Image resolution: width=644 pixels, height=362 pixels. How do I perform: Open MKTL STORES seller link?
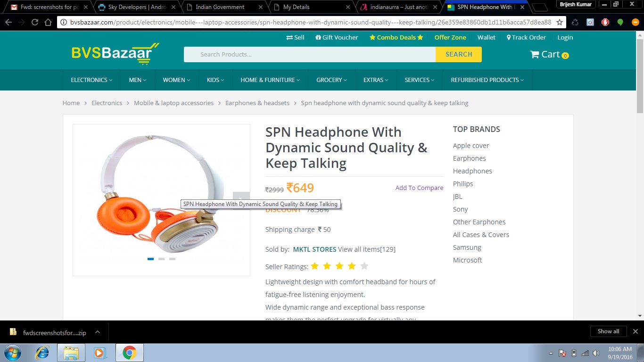[314, 249]
